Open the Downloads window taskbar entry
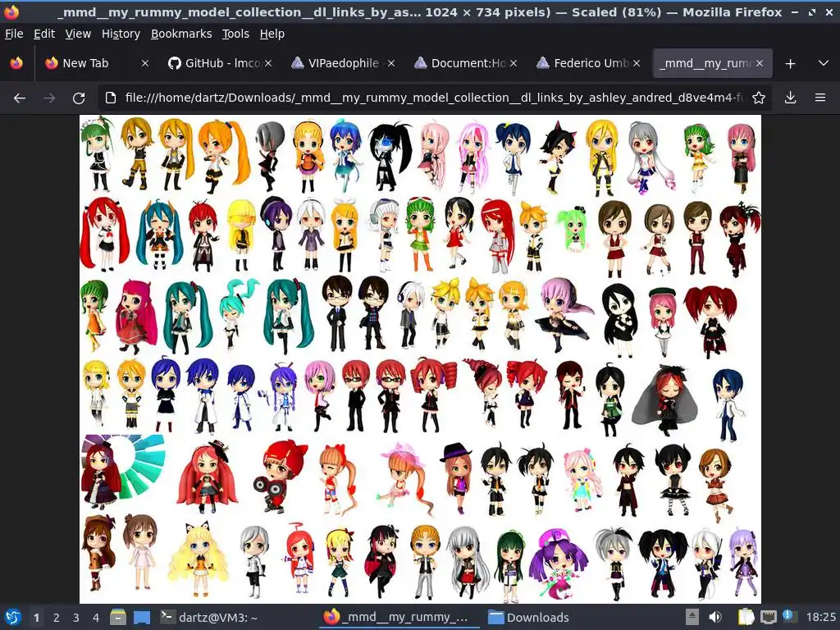This screenshot has height=630, width=840. [529, 618]
